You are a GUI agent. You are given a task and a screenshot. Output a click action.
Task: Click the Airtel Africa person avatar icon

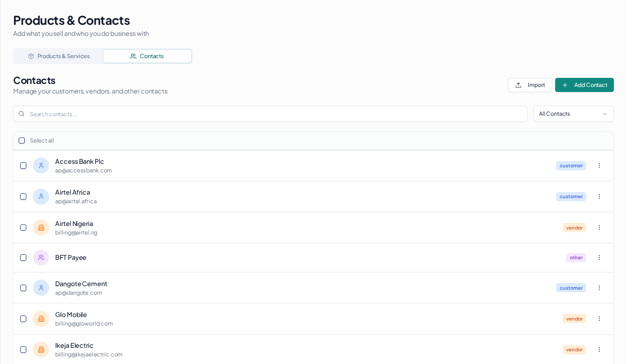[x=41, y=197]
